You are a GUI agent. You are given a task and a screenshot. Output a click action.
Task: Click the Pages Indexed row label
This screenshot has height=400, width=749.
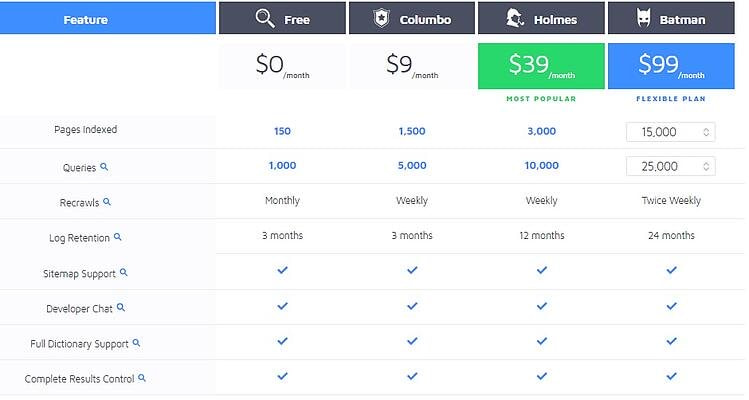[x=86, y=130]
